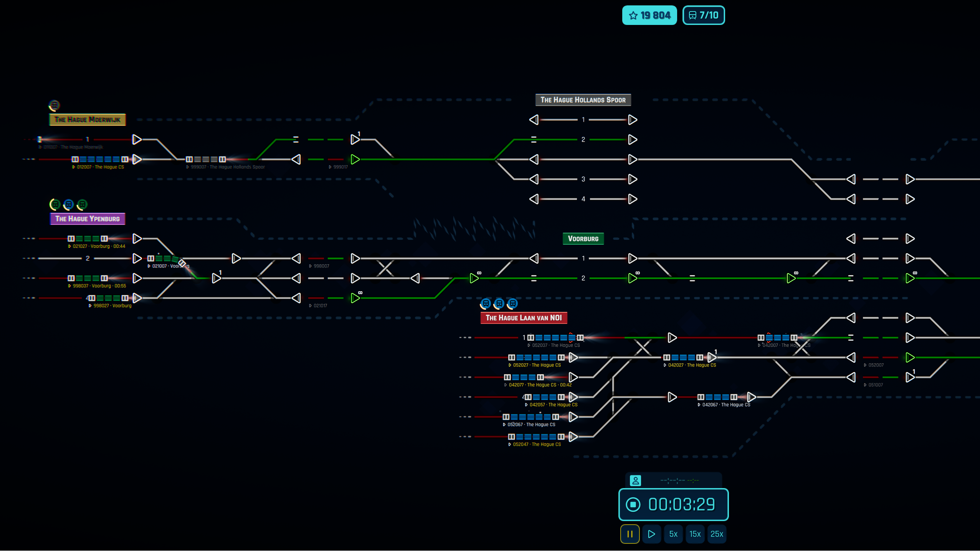Toggle the green signal next to 021017
This screenshot has width=980, height=551.
coord(355,298)
